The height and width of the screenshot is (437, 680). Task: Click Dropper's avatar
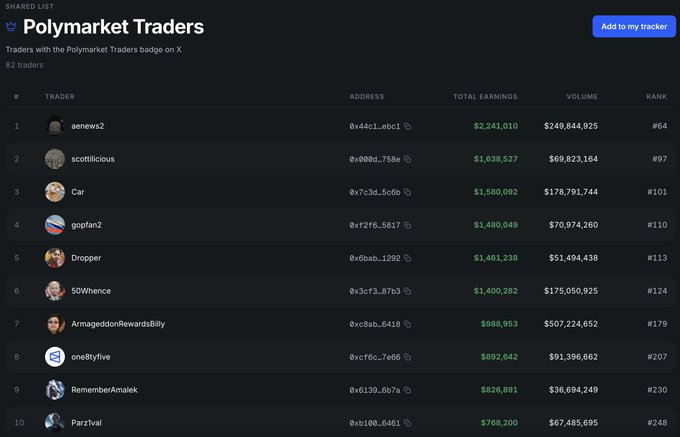pyautogui.click(x=55, y=258)
